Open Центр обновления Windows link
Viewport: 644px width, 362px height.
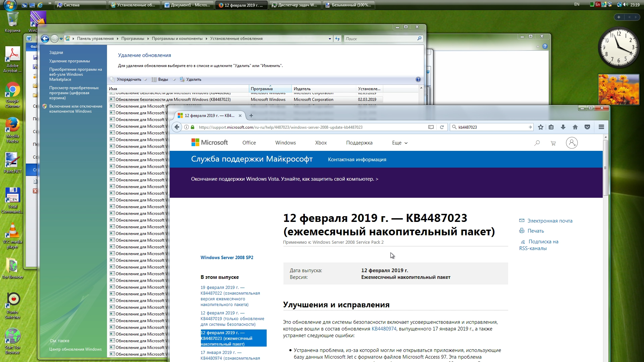coord(75,349)
